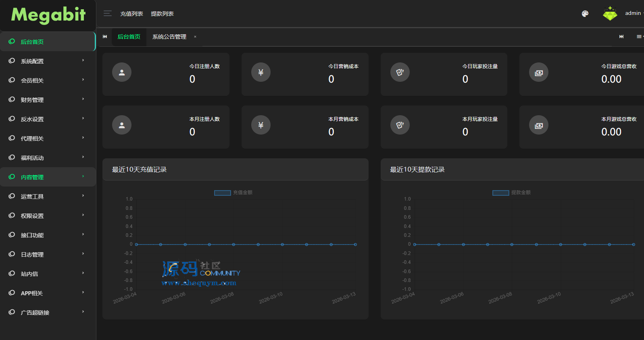Image resolution: width=644 pixels, height=340 pixels.
Task: Switch to the 后台首页 tab
Action: 129,37
